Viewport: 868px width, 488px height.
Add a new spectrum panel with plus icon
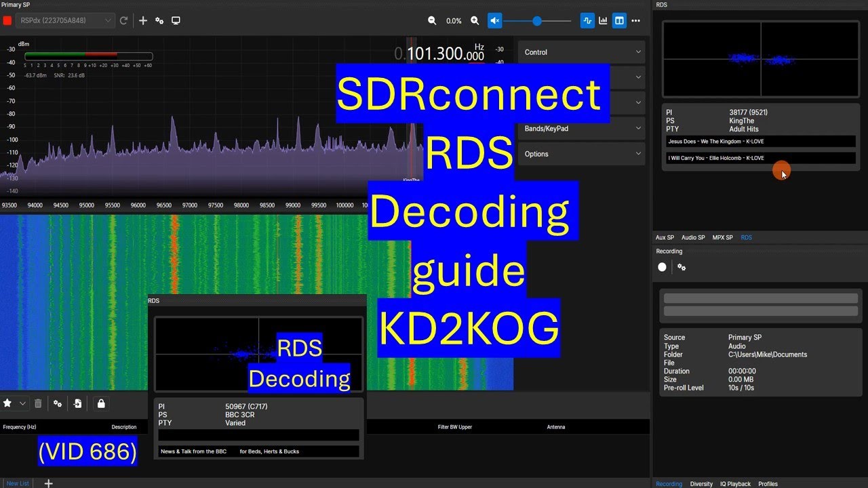(x=143, y=21)
